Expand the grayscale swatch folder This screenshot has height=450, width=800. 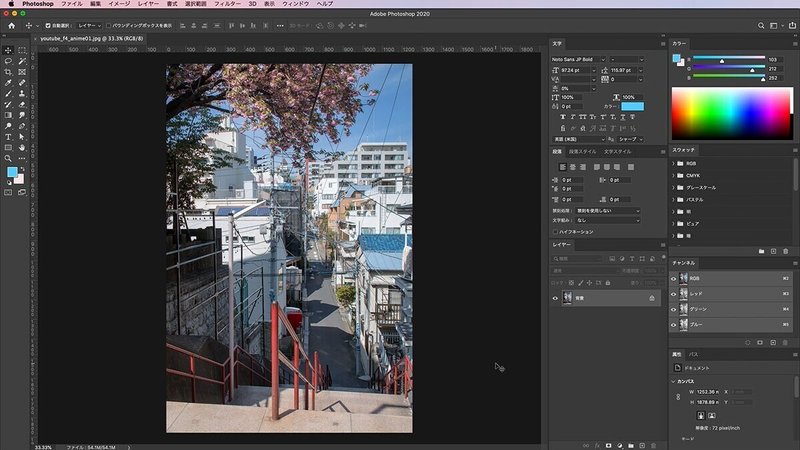[673, 188]
